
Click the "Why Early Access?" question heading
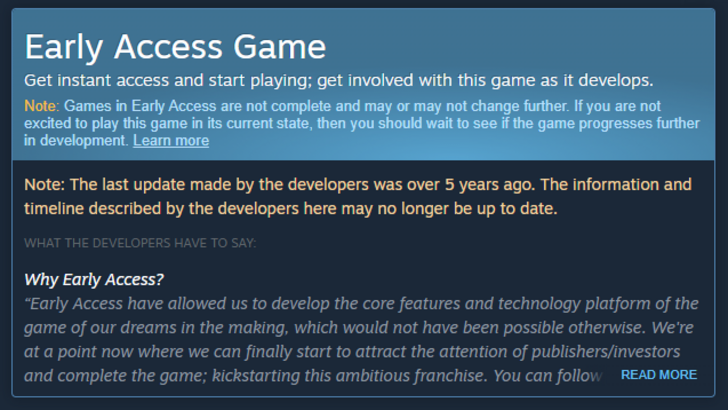point(94,278)
